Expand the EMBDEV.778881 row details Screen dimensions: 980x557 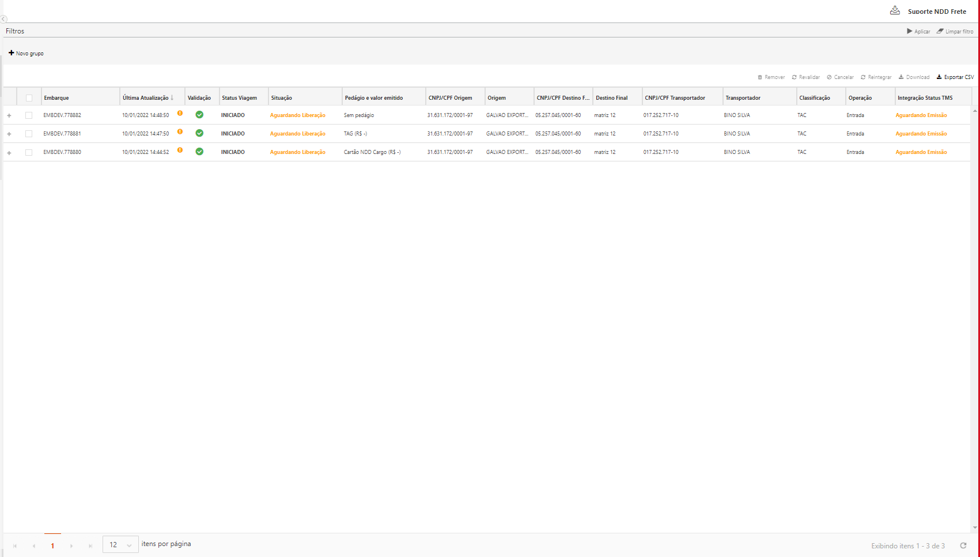pyautogui.click(x=9, y=134)
